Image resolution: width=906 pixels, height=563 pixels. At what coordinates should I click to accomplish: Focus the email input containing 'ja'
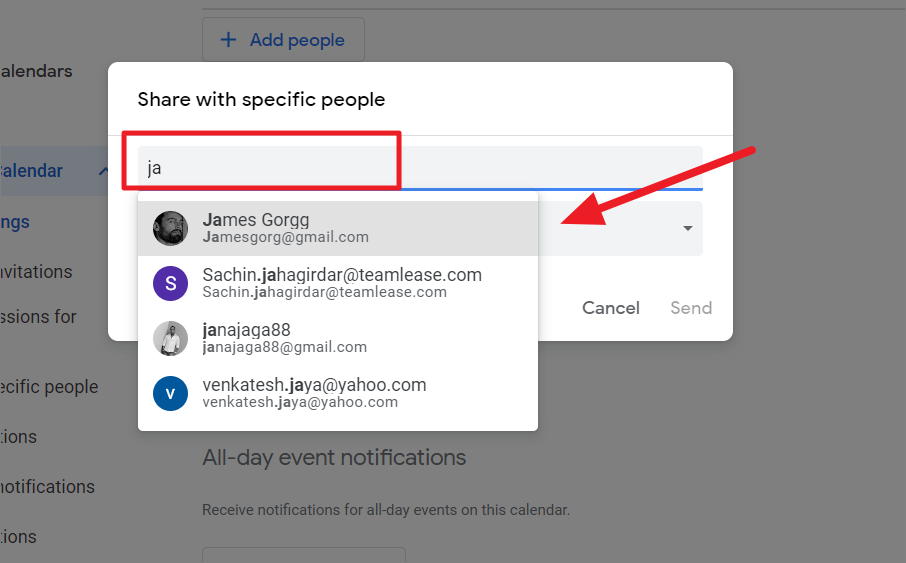point(420,168)
